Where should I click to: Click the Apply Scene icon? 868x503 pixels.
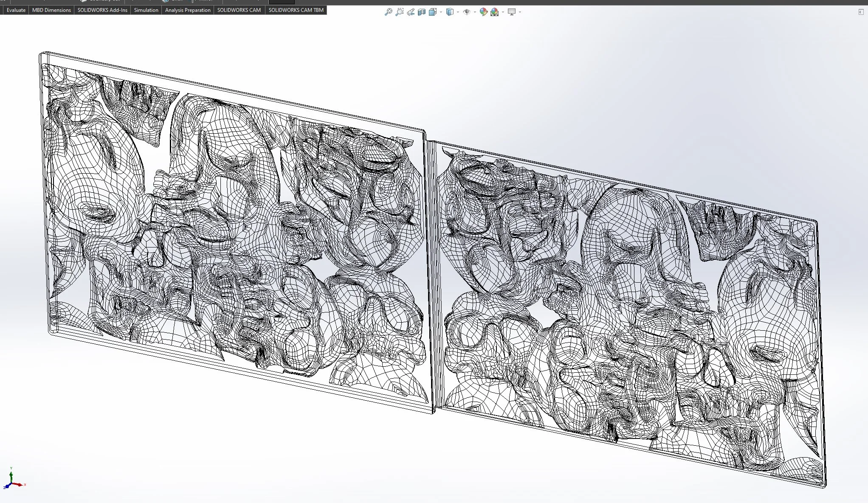[494, 12]
